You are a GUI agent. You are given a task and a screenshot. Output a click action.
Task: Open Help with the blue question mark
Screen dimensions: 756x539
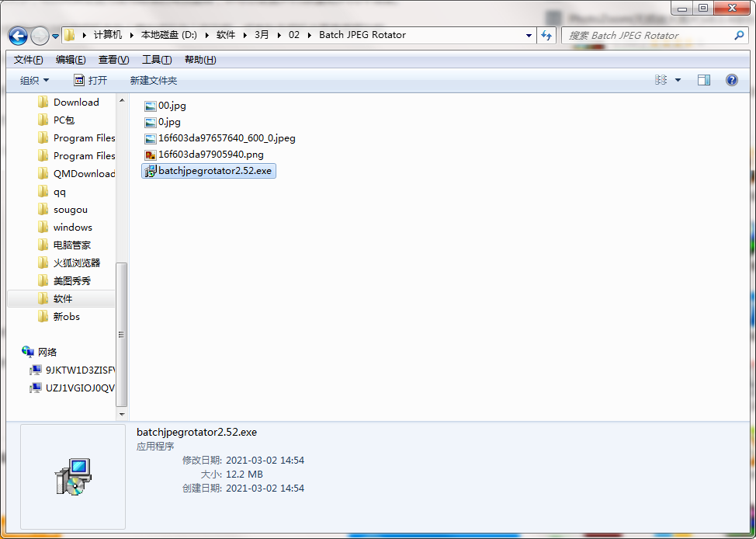pos(731,80)
